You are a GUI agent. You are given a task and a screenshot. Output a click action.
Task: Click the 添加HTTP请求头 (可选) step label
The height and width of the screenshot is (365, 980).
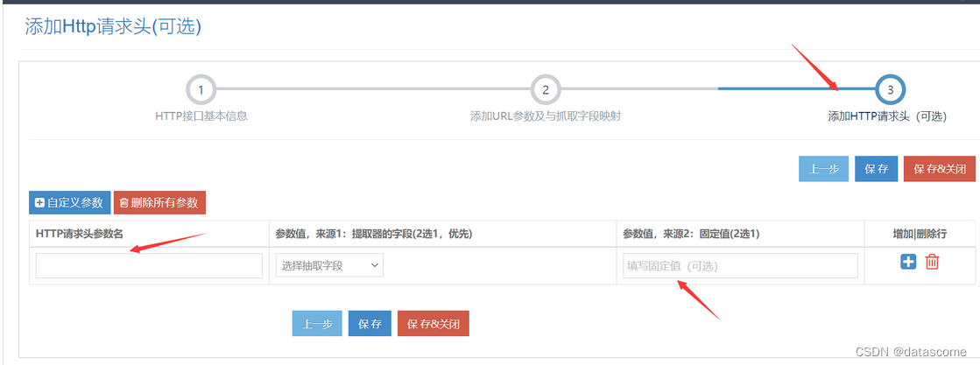pos(887,116)
